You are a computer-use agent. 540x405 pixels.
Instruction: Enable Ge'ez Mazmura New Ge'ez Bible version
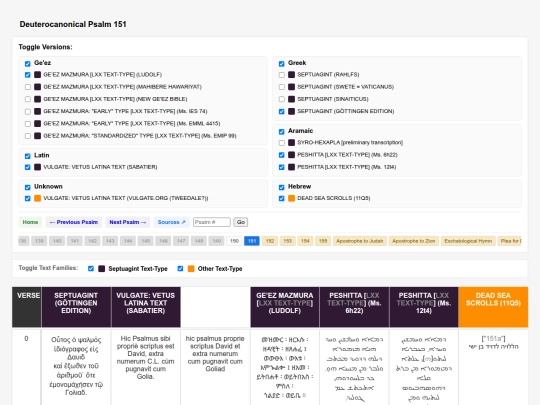[28, 99]
